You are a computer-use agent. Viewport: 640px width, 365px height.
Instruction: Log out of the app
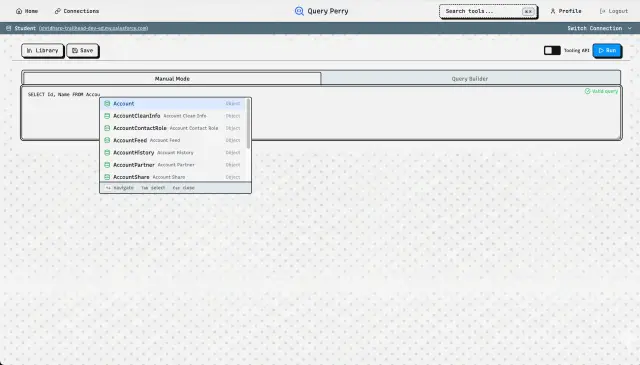613,11
